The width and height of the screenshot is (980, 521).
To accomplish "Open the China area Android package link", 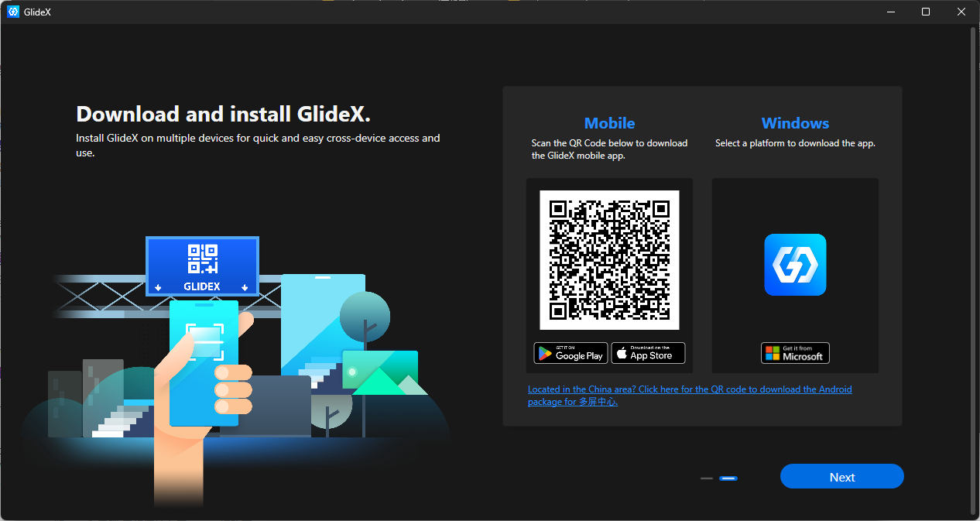I will 689,390.
